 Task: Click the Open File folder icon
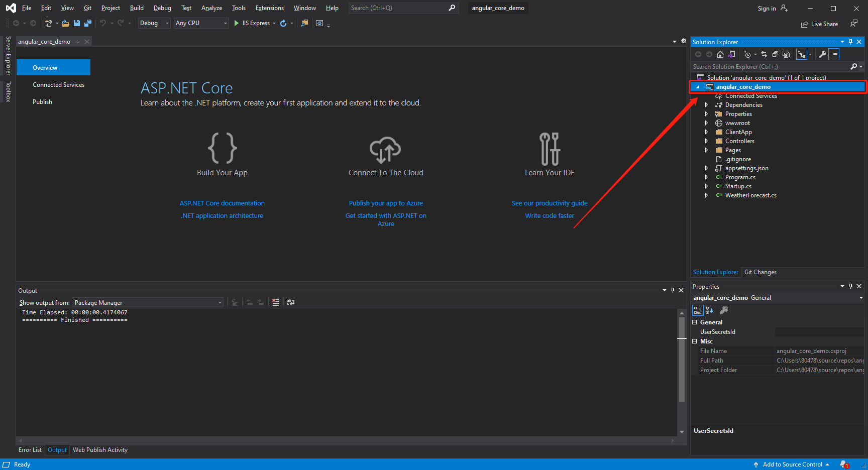[x=65, y=23]
